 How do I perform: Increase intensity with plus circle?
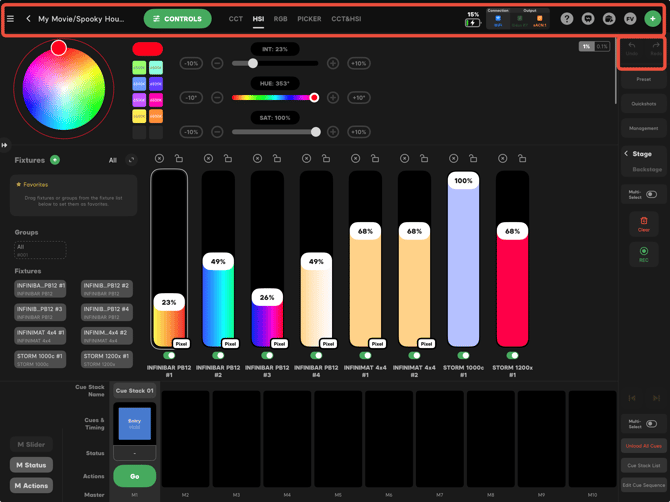click(x=333, y=64)
